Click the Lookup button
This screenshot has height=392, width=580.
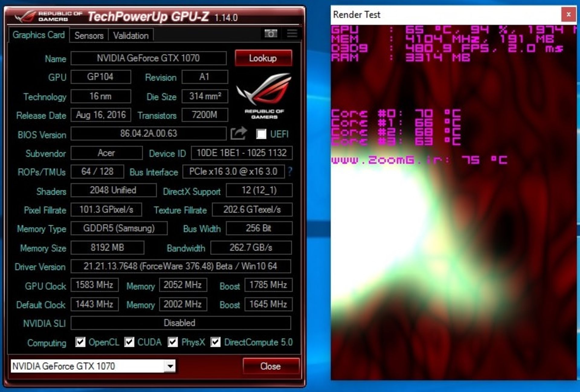tap(263, 58)
